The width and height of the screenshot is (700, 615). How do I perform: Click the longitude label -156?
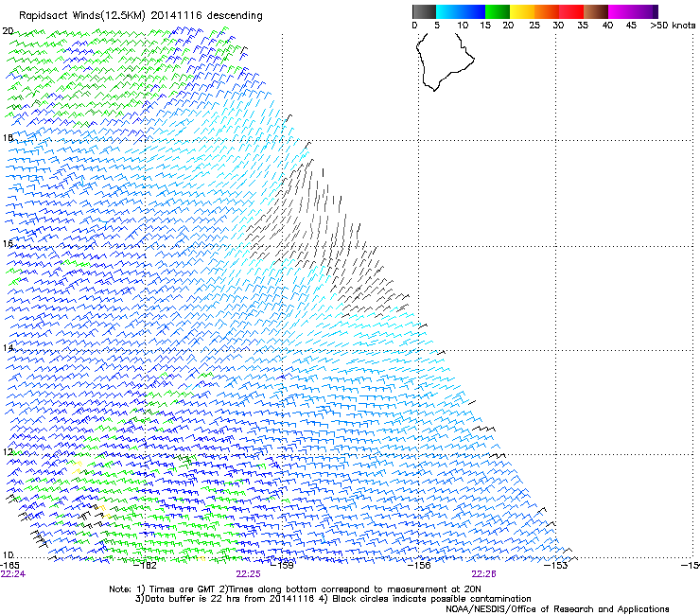(x=419, y=566)
